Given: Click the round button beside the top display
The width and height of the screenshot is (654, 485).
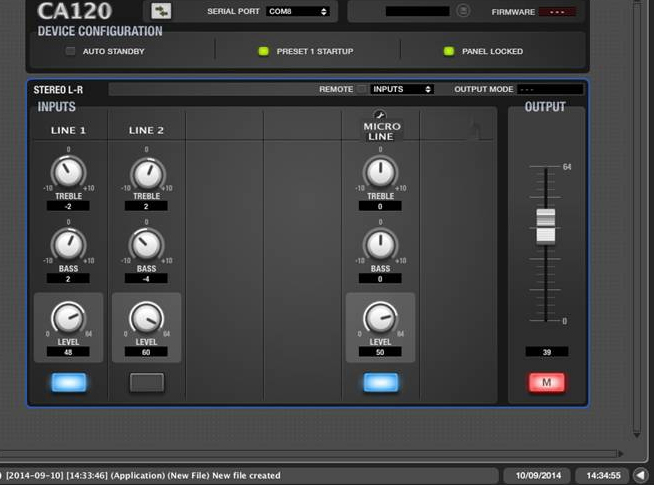Looking at the screenshot, I should (x=463, y=11).
